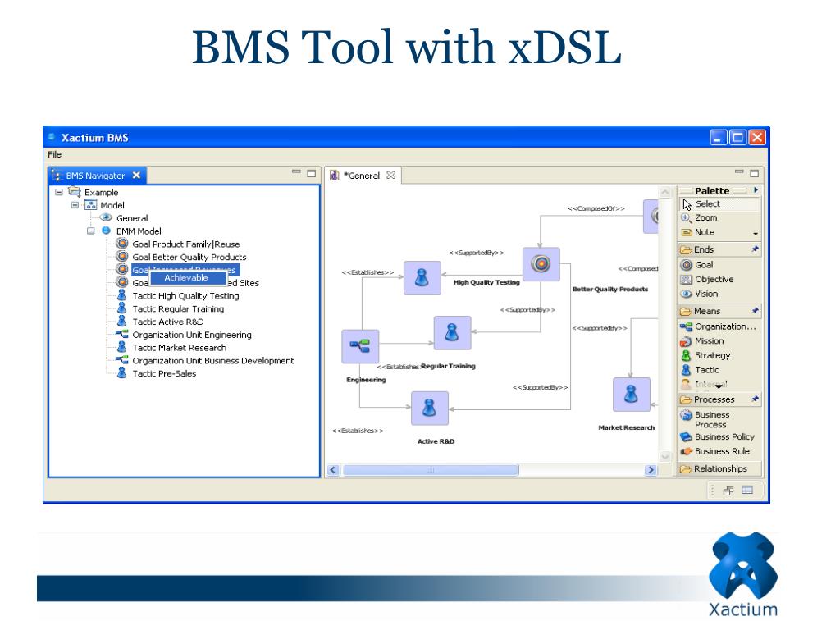Screen dimensions: 840x630
Task: Choose Achievable from the context menu
Action: 186,277
